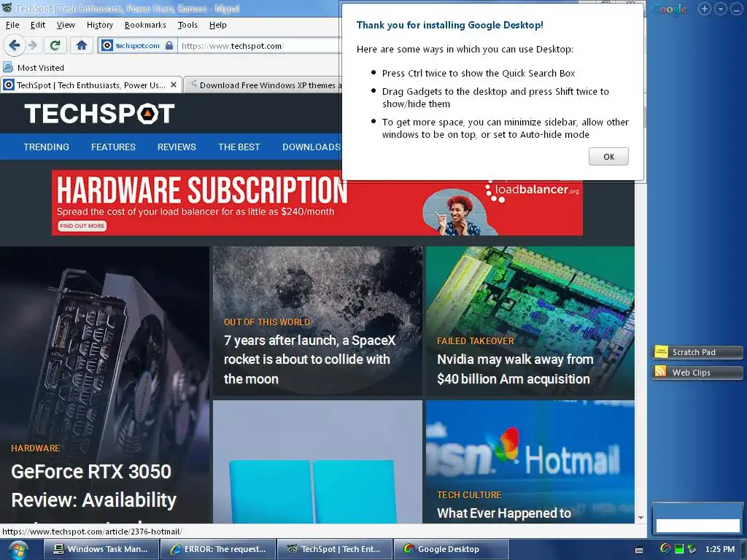Close the TechSpot browser tab
The width and height of the screenshot is (747, 560).
[174, 85]
